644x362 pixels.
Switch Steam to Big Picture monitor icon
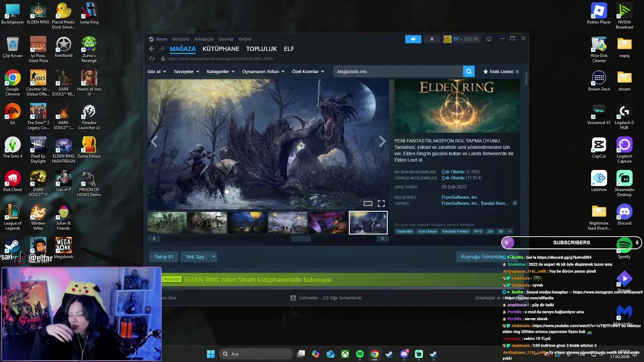[489, 39]
